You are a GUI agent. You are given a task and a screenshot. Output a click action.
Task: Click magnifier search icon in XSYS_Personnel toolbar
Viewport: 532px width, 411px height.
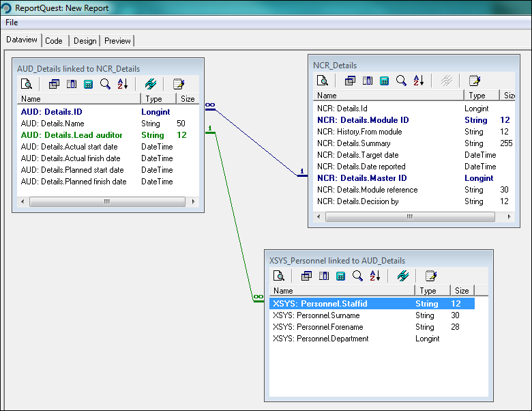[x=357, y=276]
